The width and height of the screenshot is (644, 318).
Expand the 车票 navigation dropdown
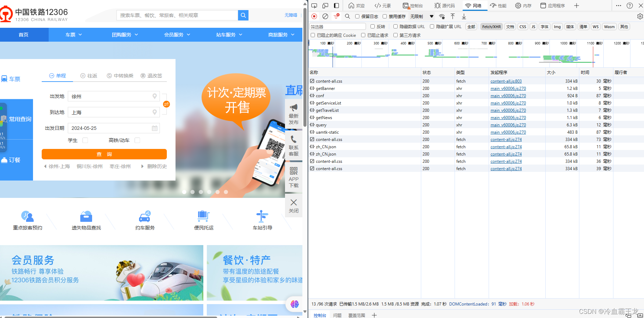pyautogui.click(x=74, y=35)
